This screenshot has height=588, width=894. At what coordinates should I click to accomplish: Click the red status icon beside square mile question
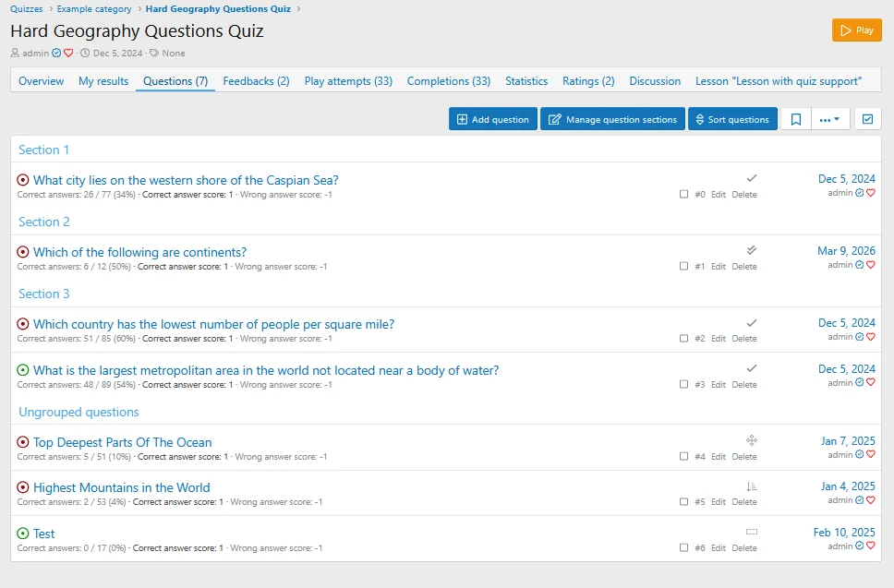[23, 324]
